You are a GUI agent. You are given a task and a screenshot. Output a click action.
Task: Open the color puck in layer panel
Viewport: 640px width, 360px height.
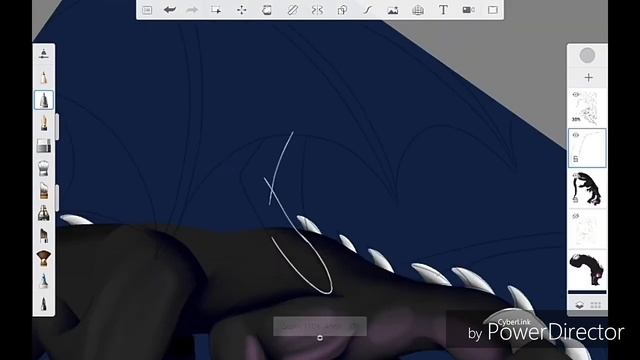(587, 56)
